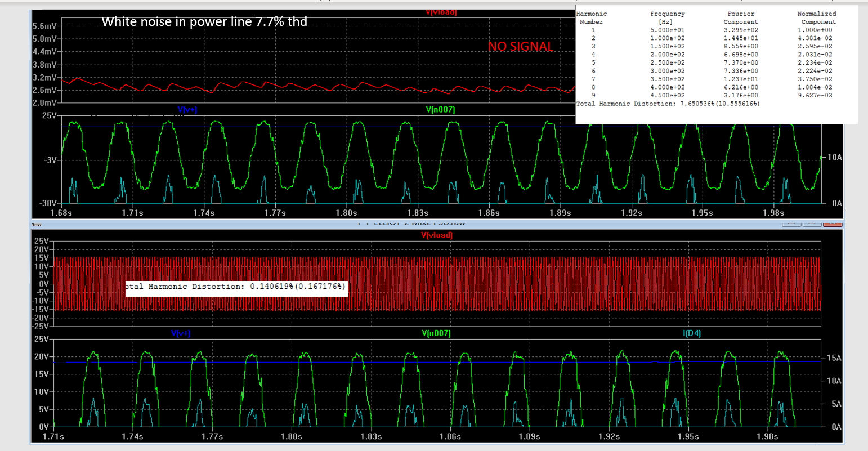Click the White noise in power line caption
868x451 pixels.
click(204, 22)
